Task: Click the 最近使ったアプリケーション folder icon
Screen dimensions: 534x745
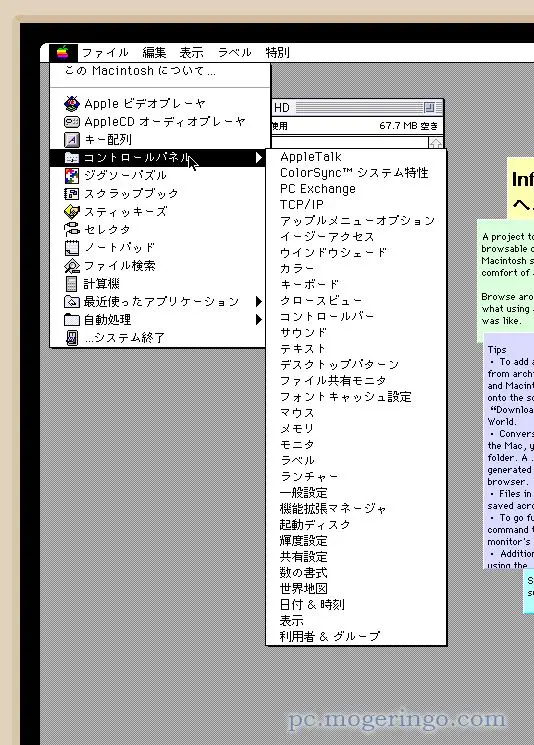Action: [72, 302]
